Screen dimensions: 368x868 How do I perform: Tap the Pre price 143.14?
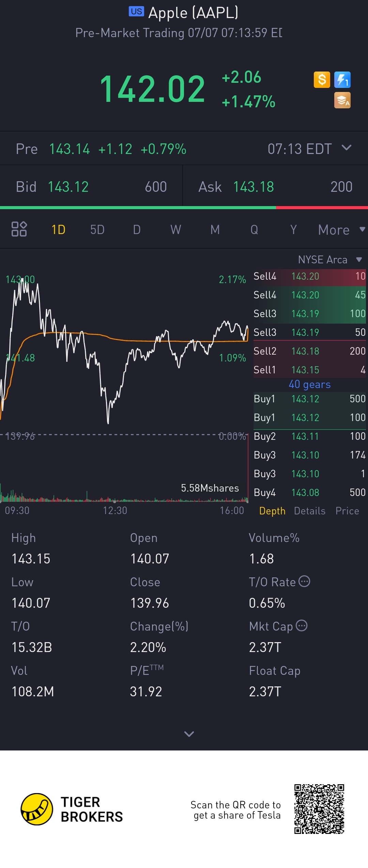(70, 149)
